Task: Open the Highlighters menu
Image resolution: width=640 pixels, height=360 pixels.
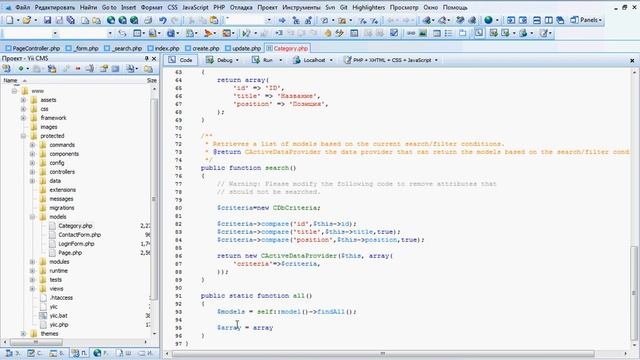Action: click(x=368, y=7)
